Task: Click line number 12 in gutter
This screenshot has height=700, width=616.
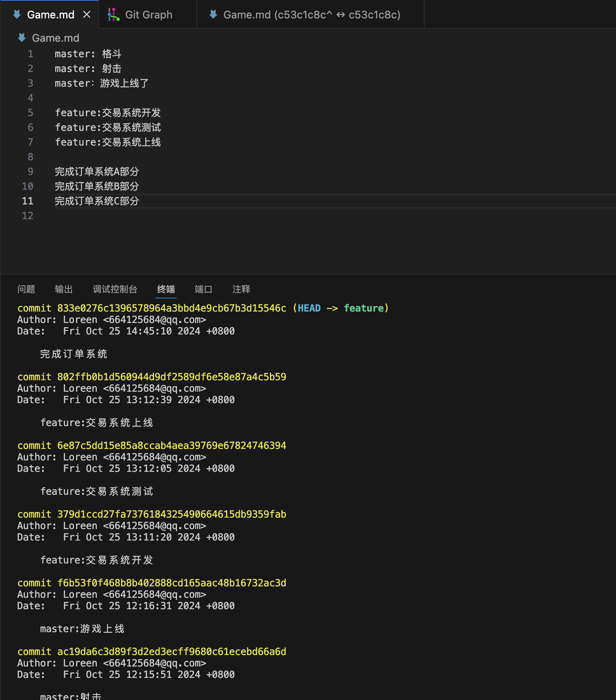Action: click(x=27, y=216)
